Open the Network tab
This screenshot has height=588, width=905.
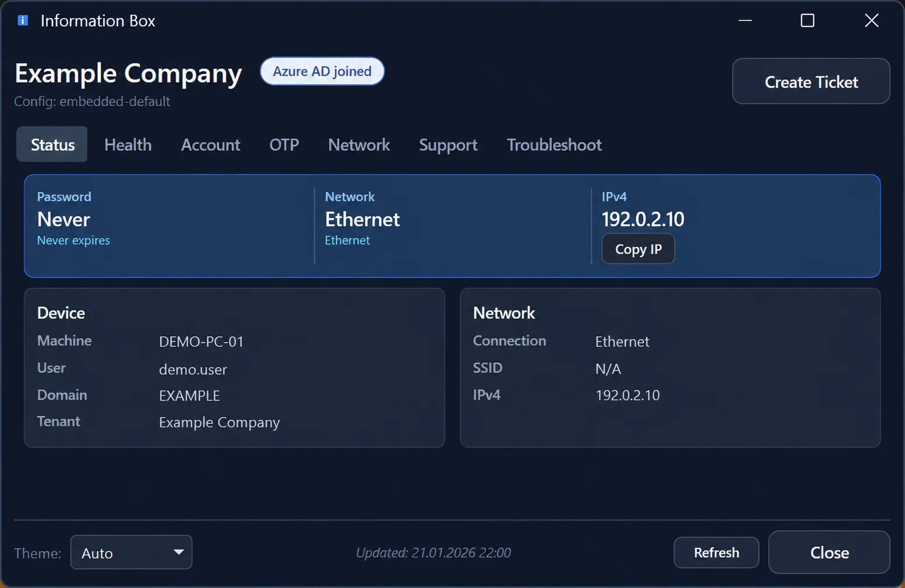click(x=359, y=144)
